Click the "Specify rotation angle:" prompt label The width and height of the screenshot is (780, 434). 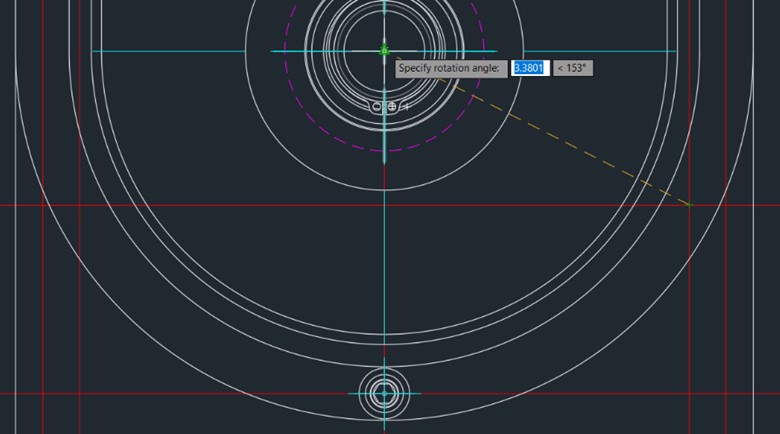pyautogui.click(x=451, y=68)
